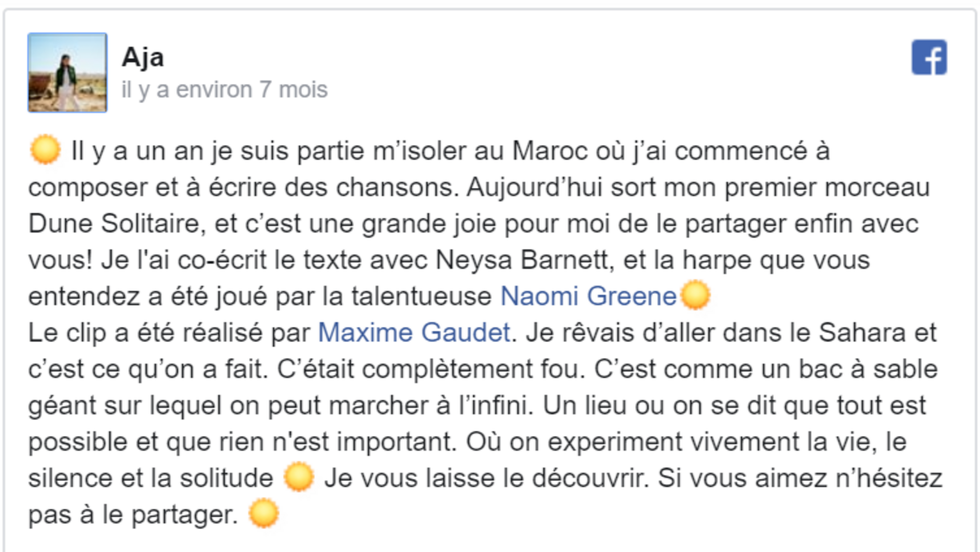Follow the Naomi Greene link
The width and height of the screenshot is (980, 552).
tap(588, 296)
